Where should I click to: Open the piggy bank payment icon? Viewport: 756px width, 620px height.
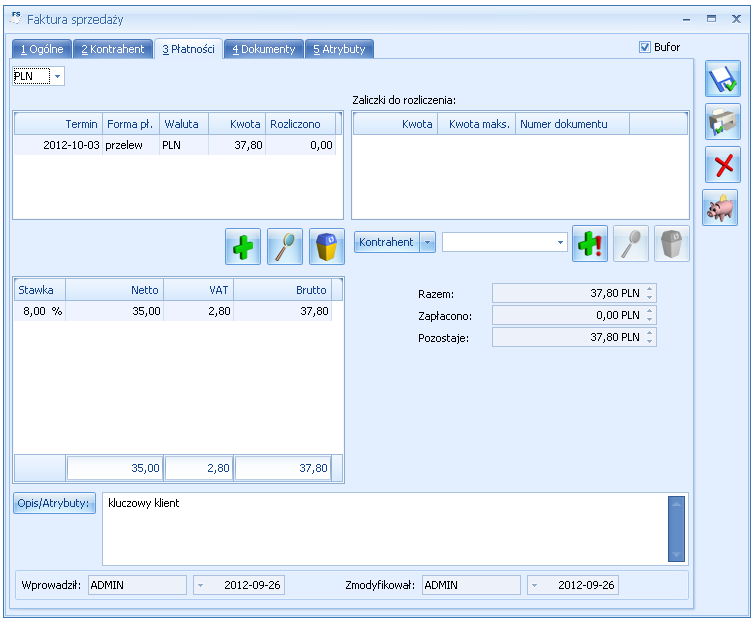(x=720, y=208)
